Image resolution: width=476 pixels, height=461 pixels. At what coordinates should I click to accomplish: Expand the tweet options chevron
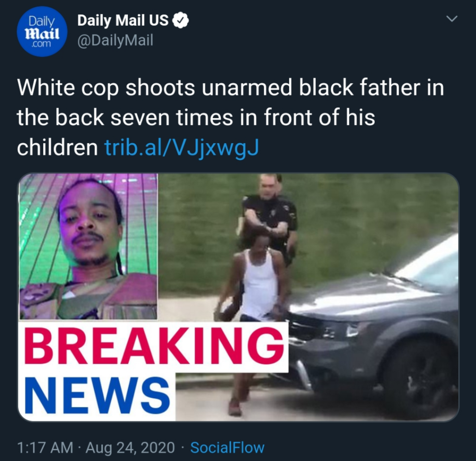pyautogui.click(x=452, y=19)
